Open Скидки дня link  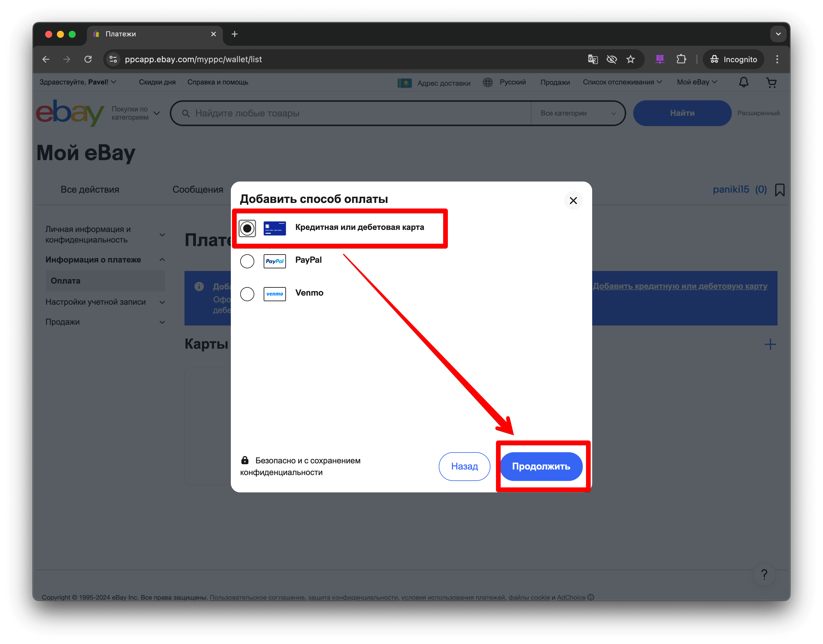click(x=157, y=82)
